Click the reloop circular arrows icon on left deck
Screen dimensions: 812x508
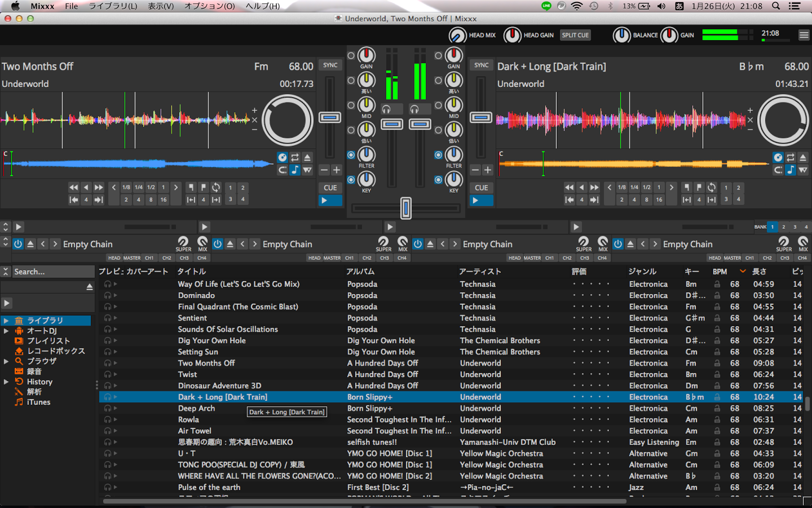(x=216, y=187)
